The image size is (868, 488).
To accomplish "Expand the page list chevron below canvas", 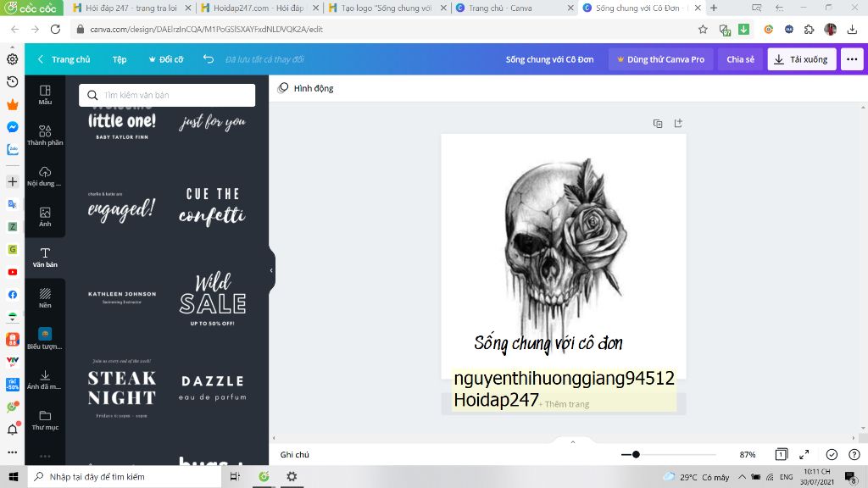I will click(x=573, y=442).
